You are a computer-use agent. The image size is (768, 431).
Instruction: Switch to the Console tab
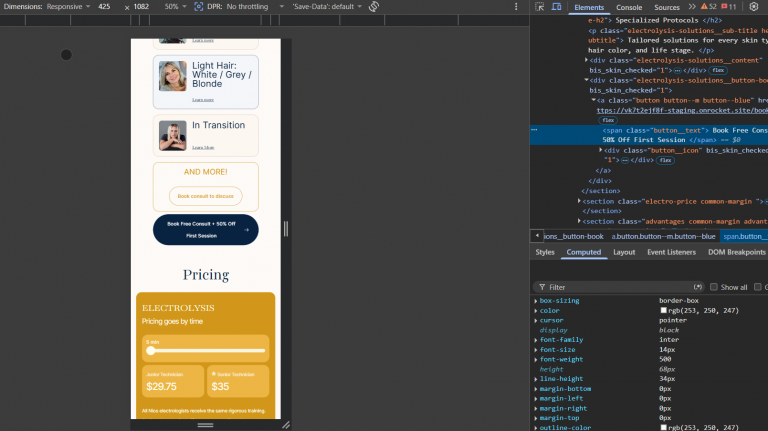click(629, 7)
